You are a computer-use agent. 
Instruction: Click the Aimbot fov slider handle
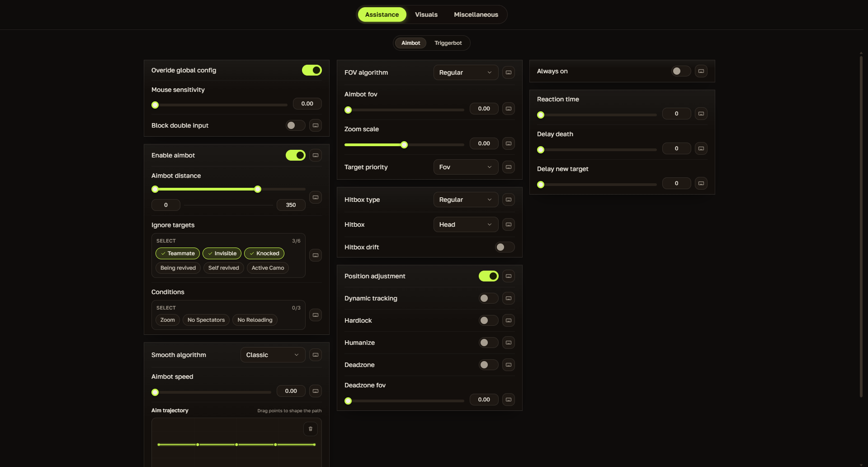pos(348,110)
